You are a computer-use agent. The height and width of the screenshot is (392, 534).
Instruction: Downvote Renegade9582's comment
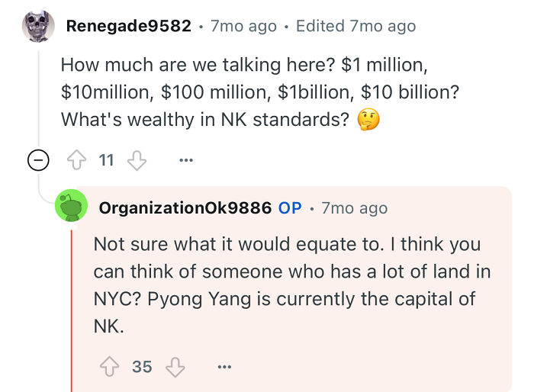click(x=137, y=160)
